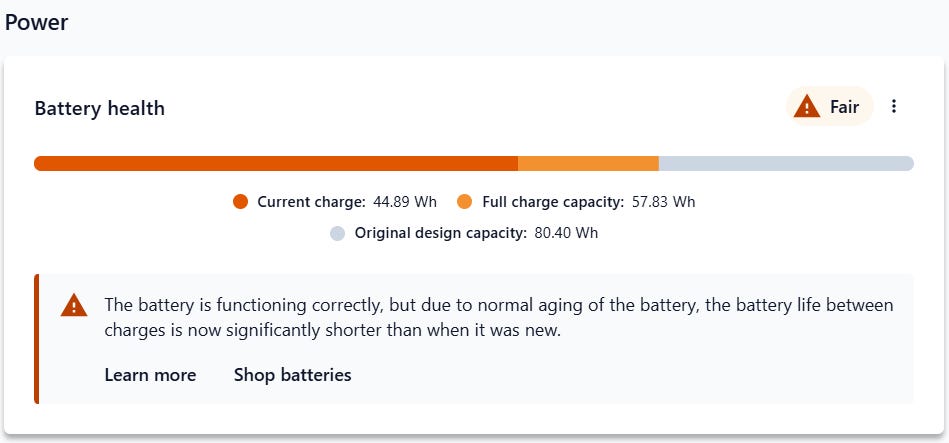Click the 57.83 Wh full charge value
The height and width of the screenshot is (443, 949).
663,202
